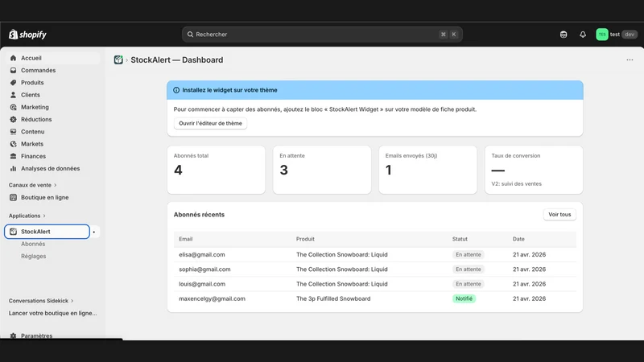
Task: Click the search magnifier icon
Action: coord(190,35)
